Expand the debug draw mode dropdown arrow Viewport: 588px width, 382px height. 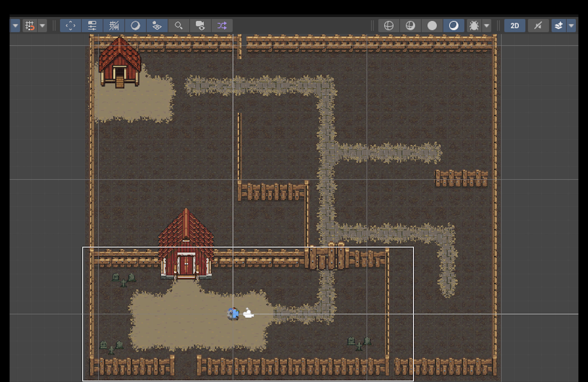pos(486,26)
